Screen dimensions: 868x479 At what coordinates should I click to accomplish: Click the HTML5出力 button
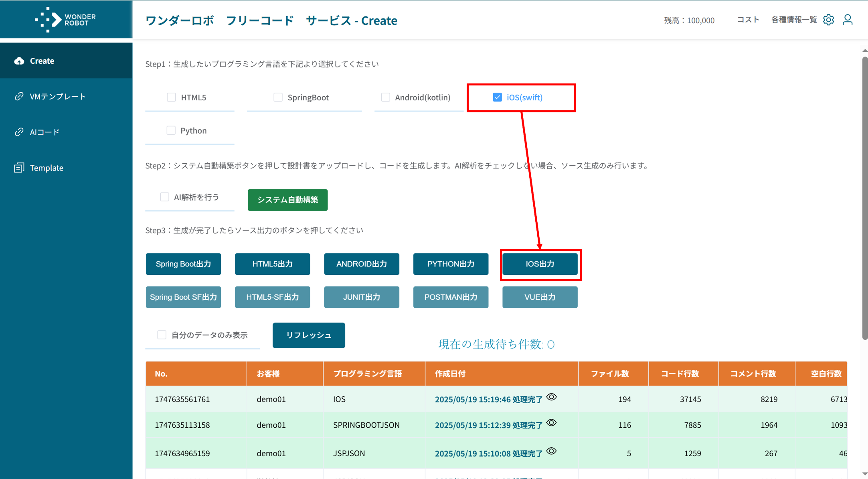pos(273,264)
